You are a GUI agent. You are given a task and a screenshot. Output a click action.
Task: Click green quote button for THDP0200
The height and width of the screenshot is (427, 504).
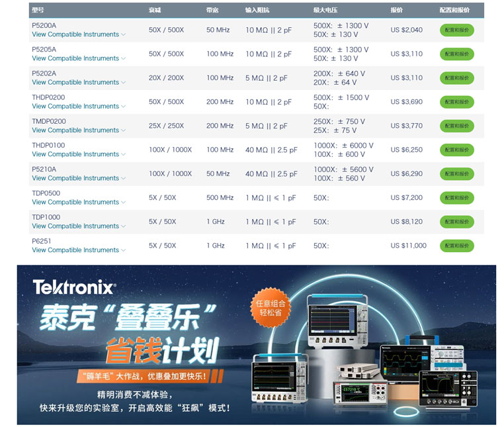point(457,102)
